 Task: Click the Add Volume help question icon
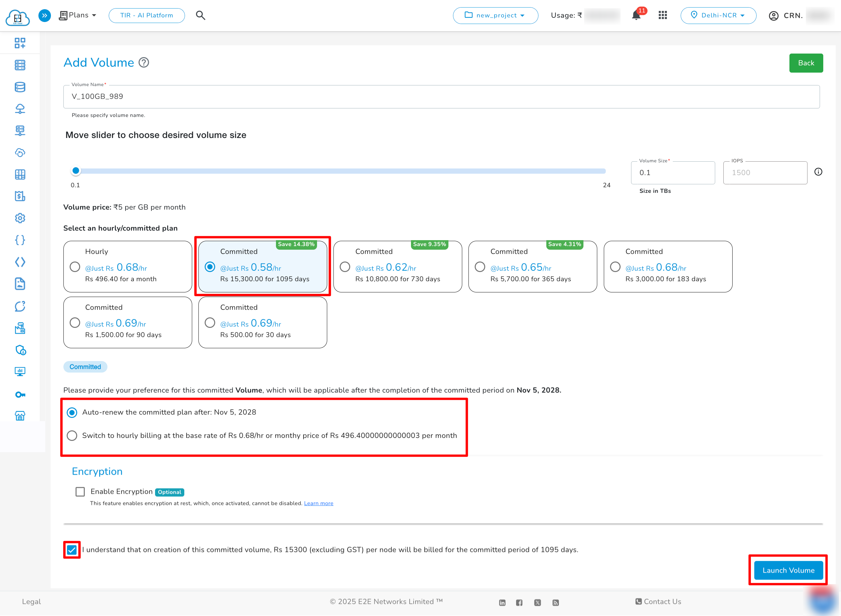point(144,62)
